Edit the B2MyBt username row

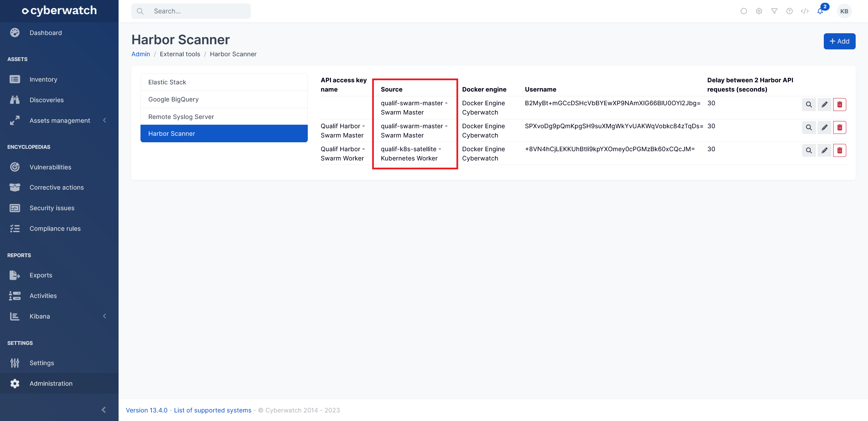point(824,105)
